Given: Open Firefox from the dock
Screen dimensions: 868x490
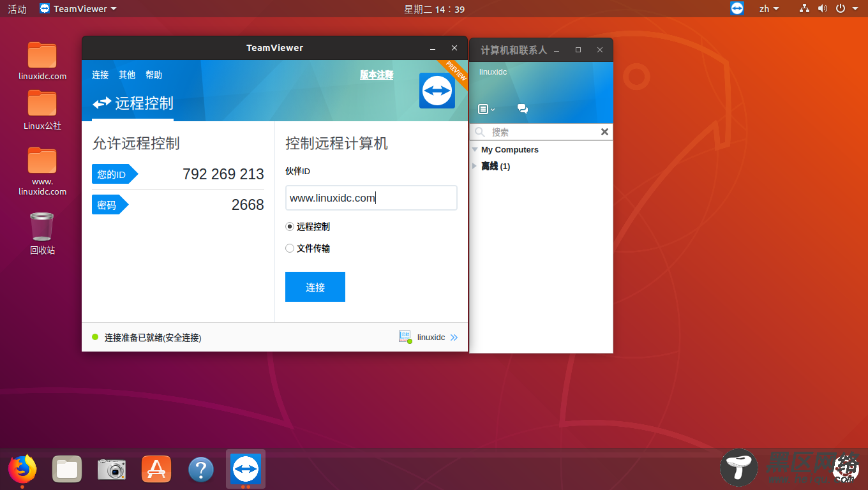Looking at the screenshot, I should [22, 470].
